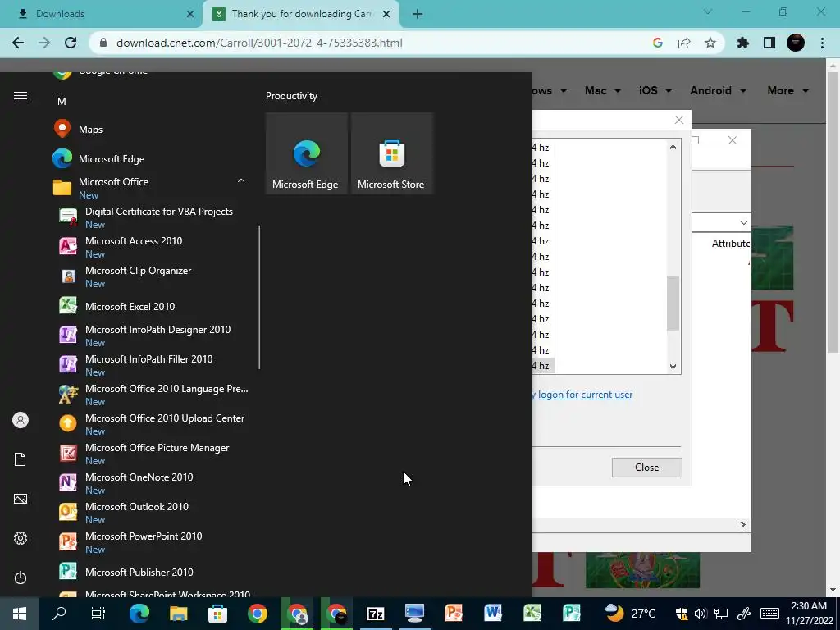Open Chrome tab search chevron
Image resolution: width=840 pixels, height=630 pixels.
tap(708, 11)
